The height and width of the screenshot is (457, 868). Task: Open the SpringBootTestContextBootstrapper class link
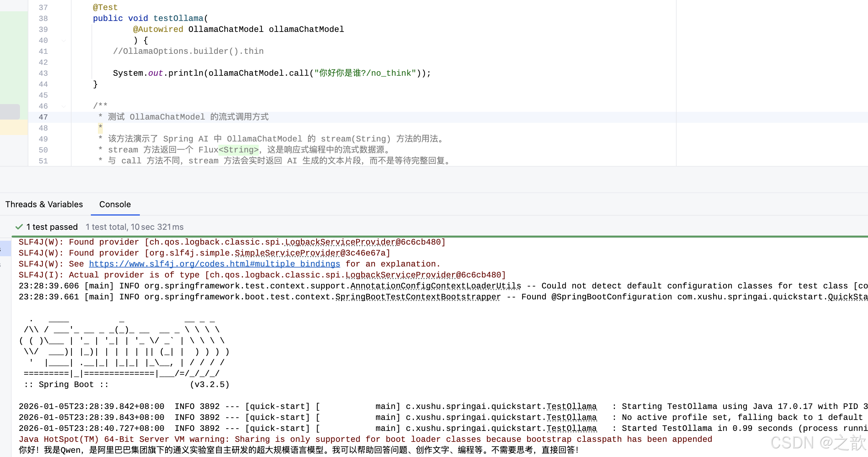click(x=418, y=297)
